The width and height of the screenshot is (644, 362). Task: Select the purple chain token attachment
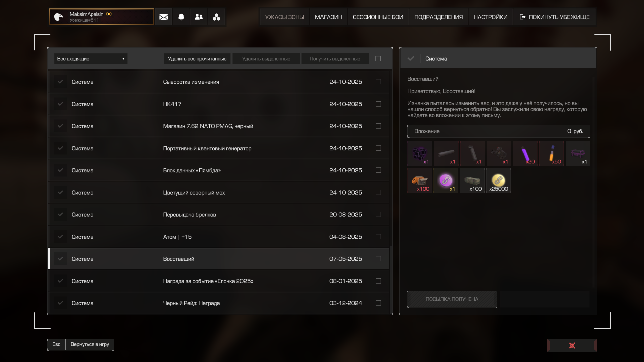pos(446,180)
